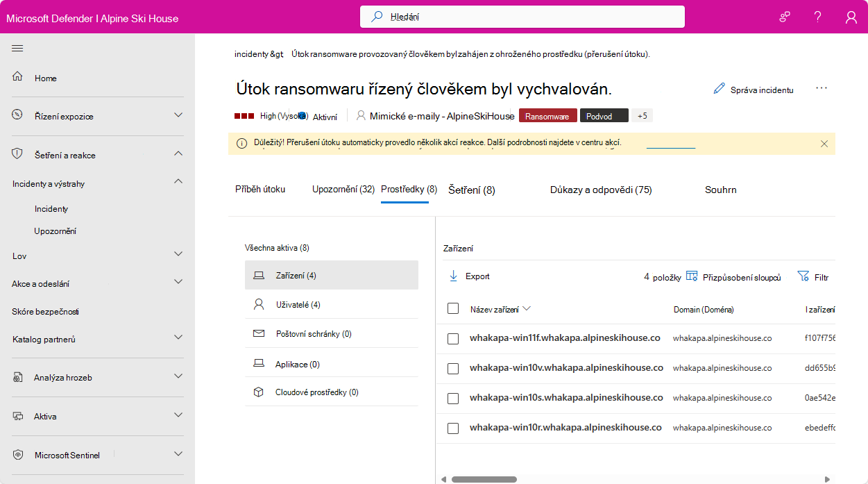The height and width of the screenshot is (484, 868).
Task: Click the envelope icon beside Poštovní schránky
Action: pyautogui.click(x=259, y=333)
